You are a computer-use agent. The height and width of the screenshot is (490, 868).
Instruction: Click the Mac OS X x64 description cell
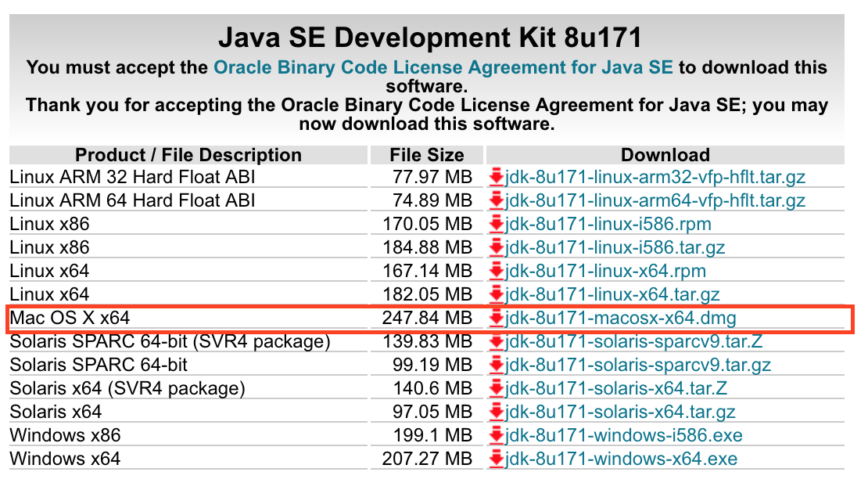[70, 319]
